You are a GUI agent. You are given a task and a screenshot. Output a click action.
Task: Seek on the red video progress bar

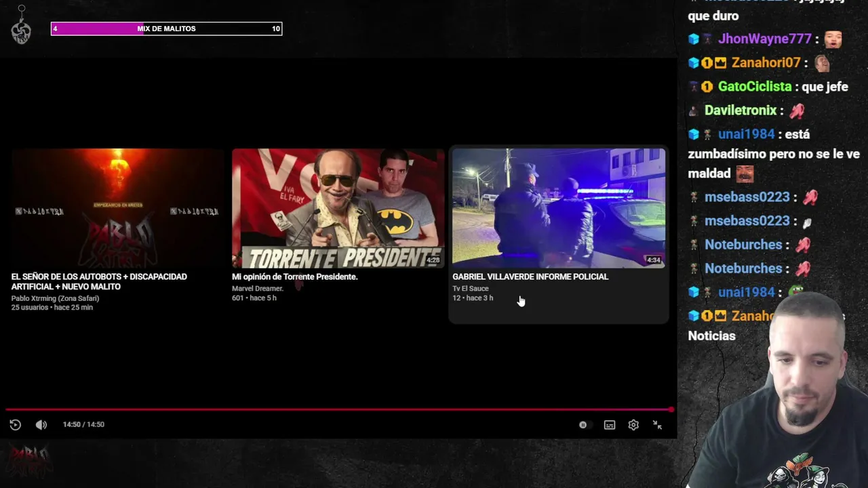point(339,409)
